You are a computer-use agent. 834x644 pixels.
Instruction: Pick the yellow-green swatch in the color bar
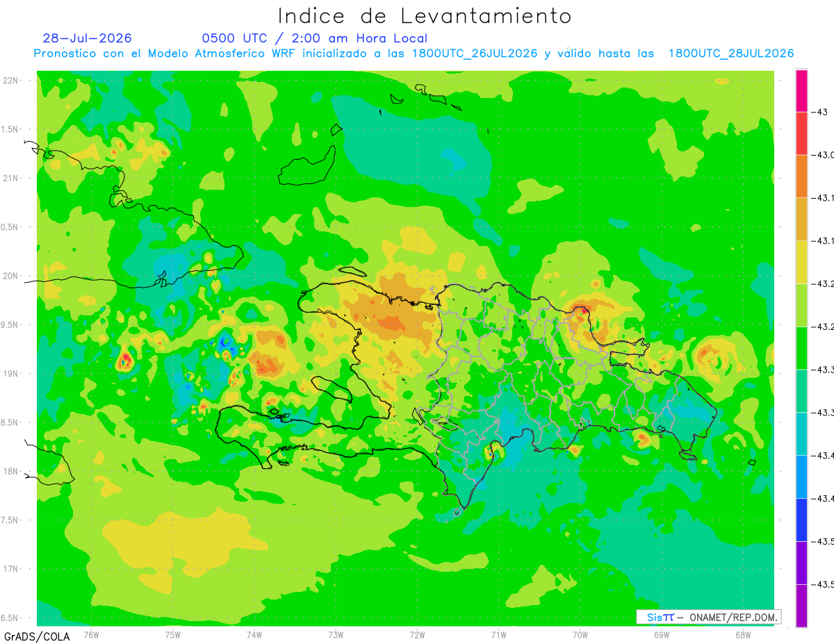tap(801, 306)
